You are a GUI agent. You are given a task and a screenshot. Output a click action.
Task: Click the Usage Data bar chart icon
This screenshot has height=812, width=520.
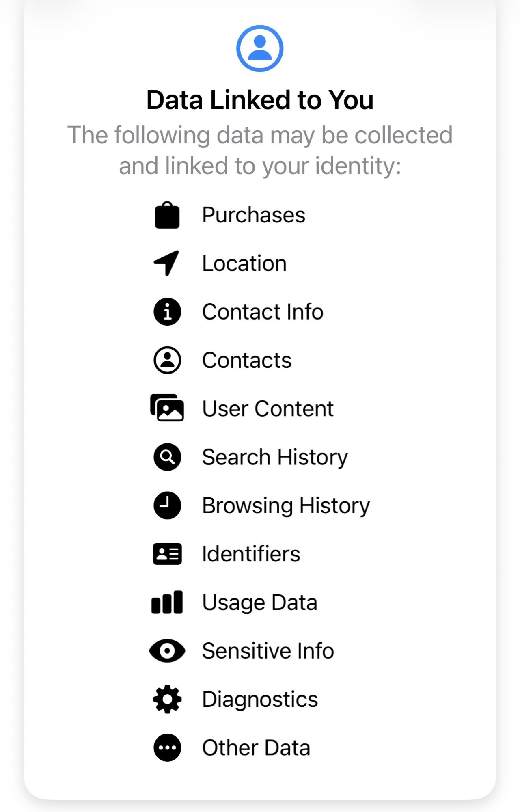click(x=167, y=602)
